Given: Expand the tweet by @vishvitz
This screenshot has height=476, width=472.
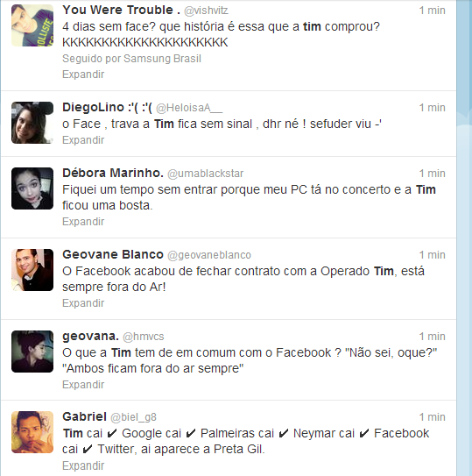Looking at the screenshot, I should click(83, 75).
